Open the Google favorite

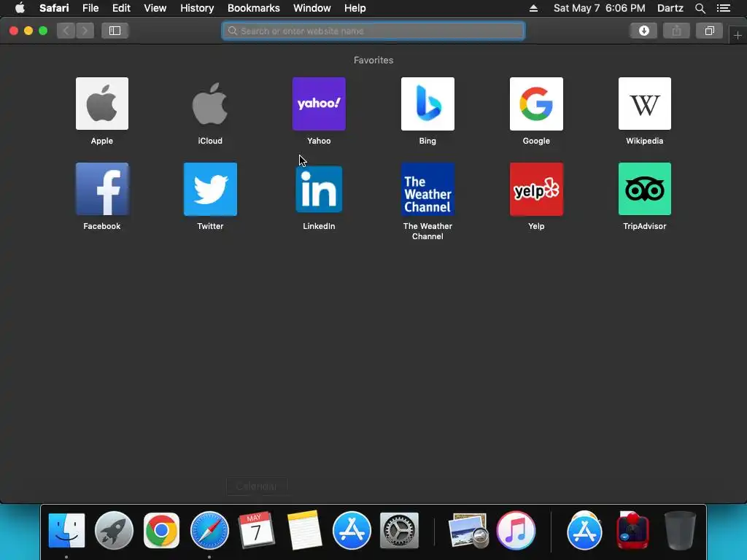pos(536,104)
